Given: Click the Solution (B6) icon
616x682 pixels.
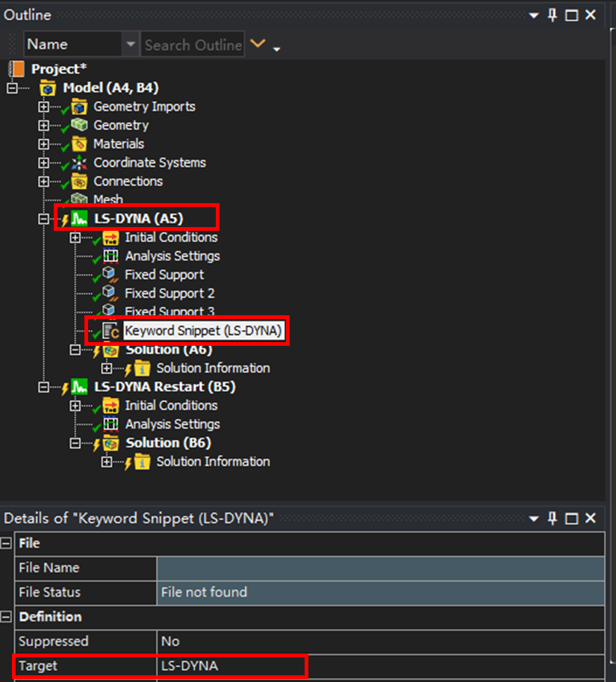Looking at the screenshot, I should point(111,443).
